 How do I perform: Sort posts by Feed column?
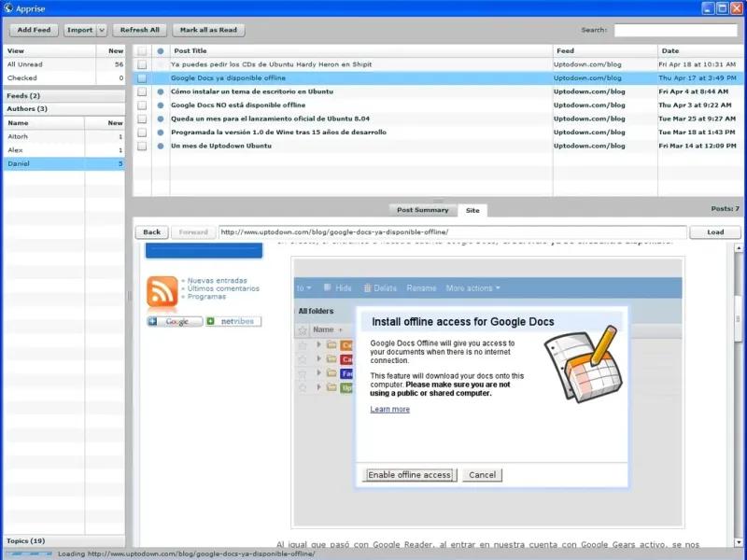coord(605,51)
